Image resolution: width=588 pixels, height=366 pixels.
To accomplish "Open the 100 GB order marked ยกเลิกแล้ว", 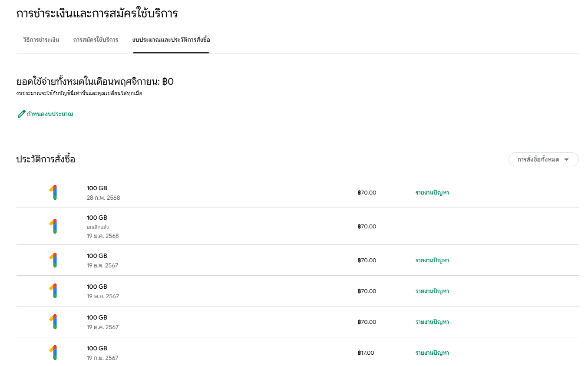I will (x=97, y=218).
